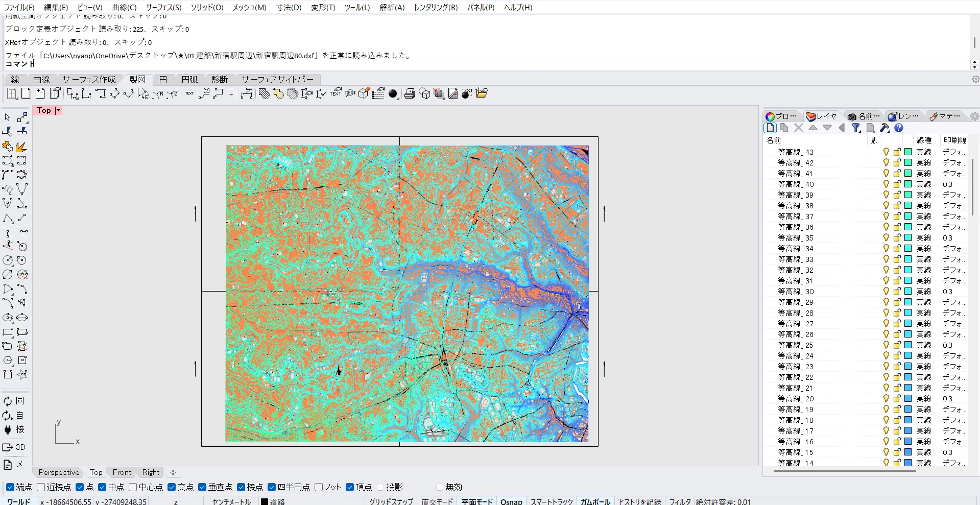Viewport: 980px width, 505px height.
Task: Open the サーフェス(S) menu
Action: tap(163, 8)
